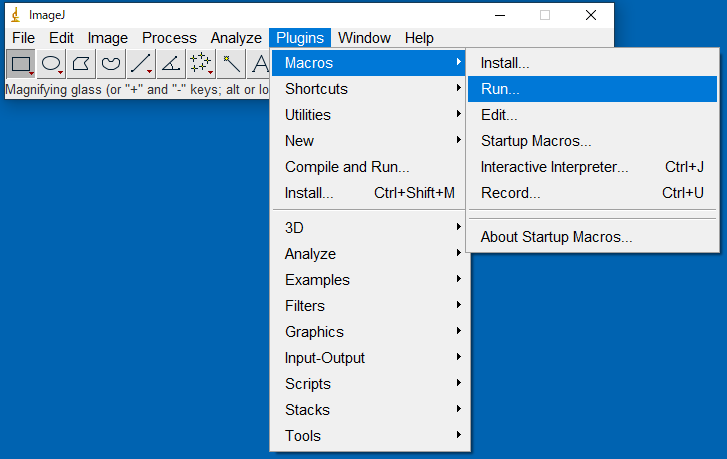Viewport: 727px width, 459px height.
Task: Expand the 3D submenu
Action: click(x=370, y=228)
